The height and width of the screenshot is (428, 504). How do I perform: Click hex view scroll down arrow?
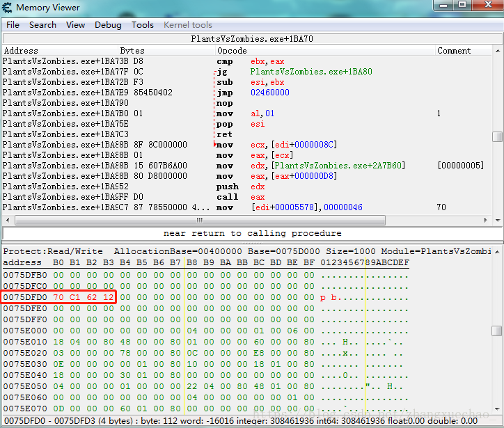click(x=498, y=409)
